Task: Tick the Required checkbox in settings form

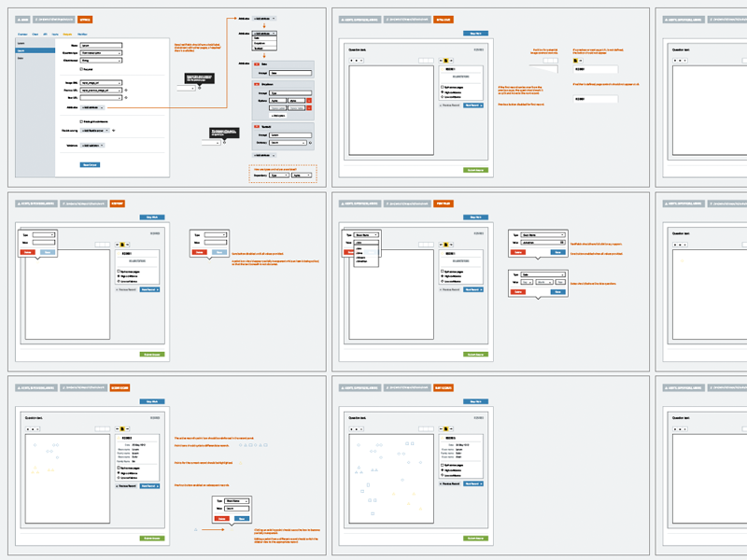Action: coord(81,69)
